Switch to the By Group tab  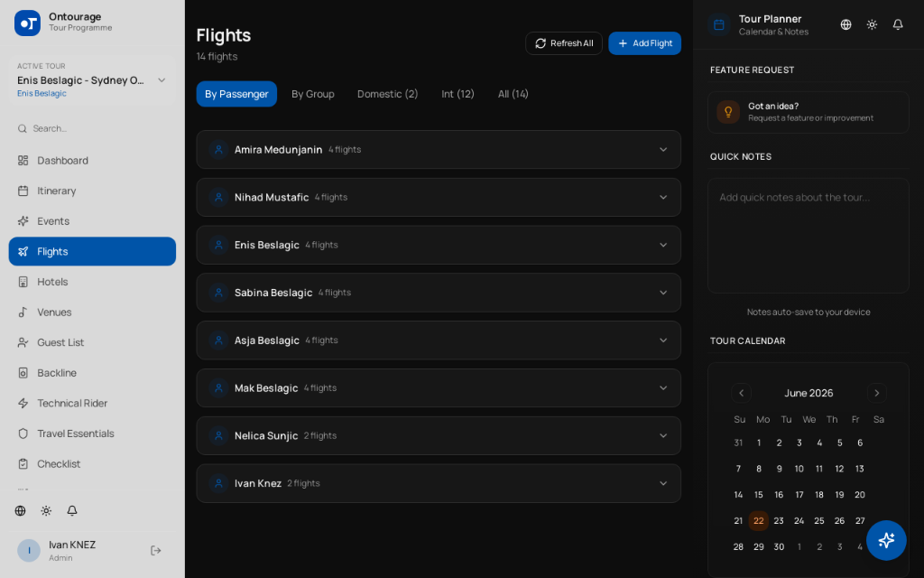pos(313,94)
